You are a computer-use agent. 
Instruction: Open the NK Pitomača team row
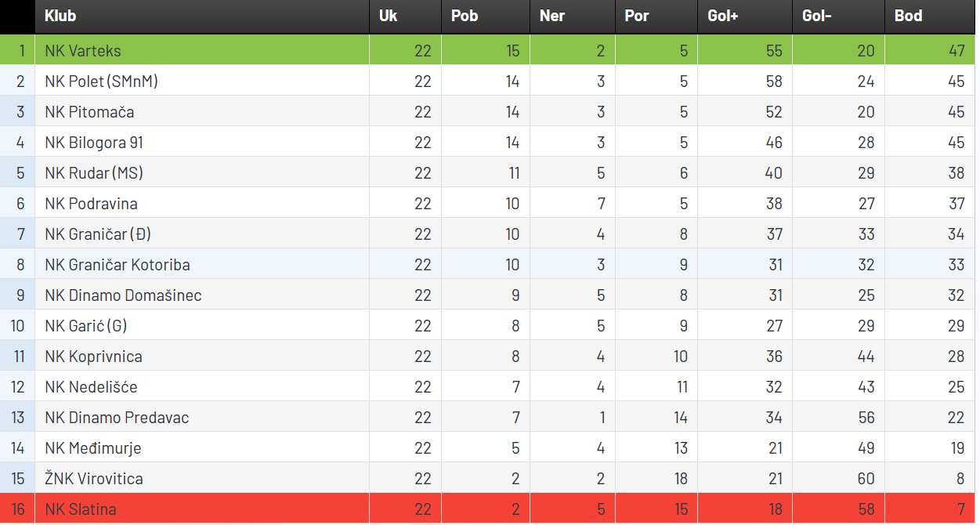(490, 112)
